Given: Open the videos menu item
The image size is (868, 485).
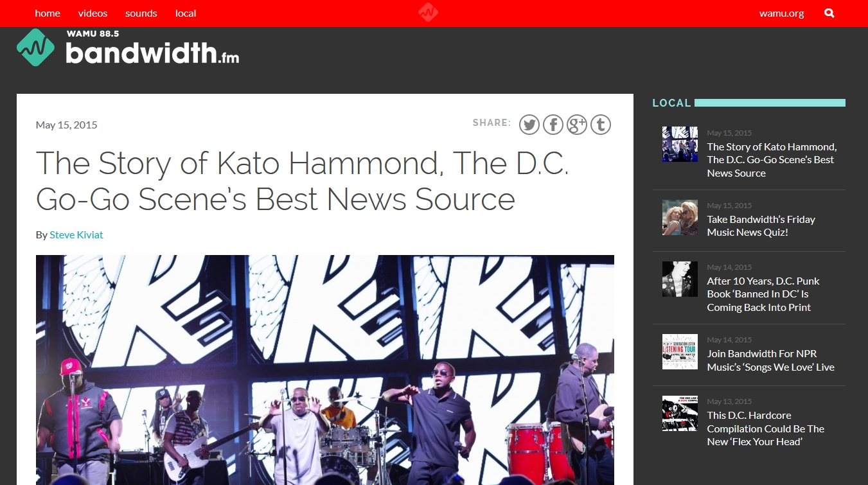Looking at the screenshot, I should pos(93,13).
